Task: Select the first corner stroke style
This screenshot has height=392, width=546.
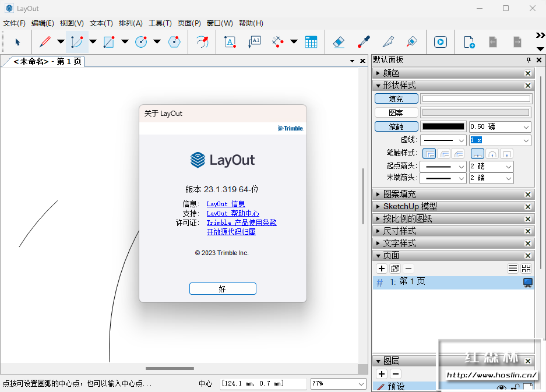Action: pos(429,154)
